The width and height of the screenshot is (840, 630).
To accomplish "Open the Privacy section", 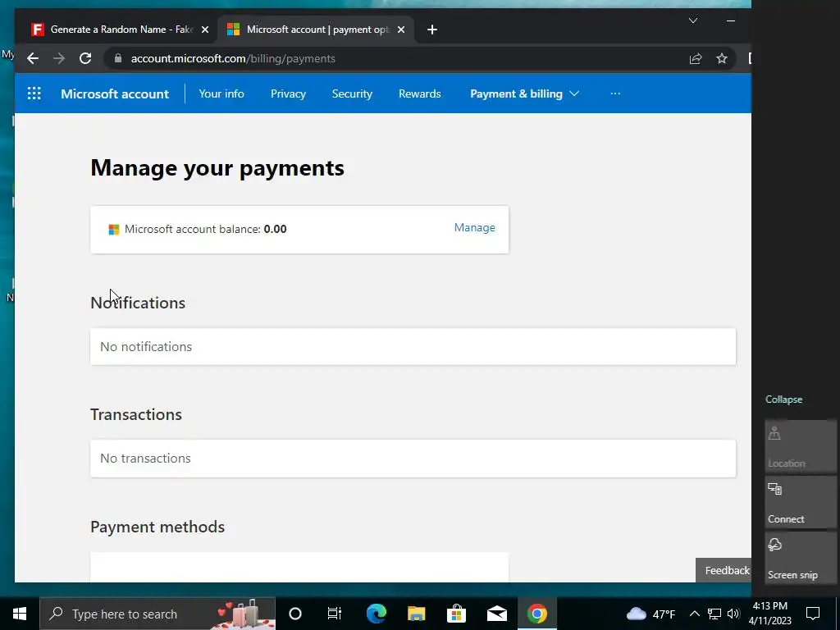I will click(x=288, y=94).
